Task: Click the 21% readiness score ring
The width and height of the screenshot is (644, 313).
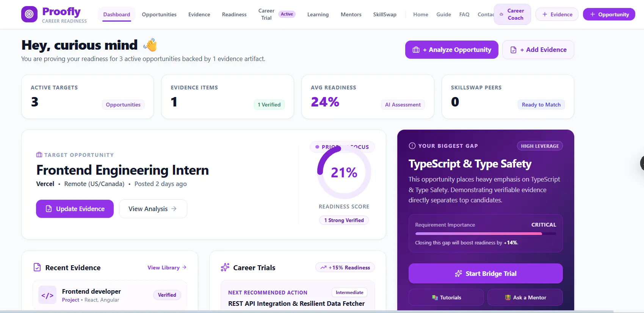Action: (x=344, y=172)
